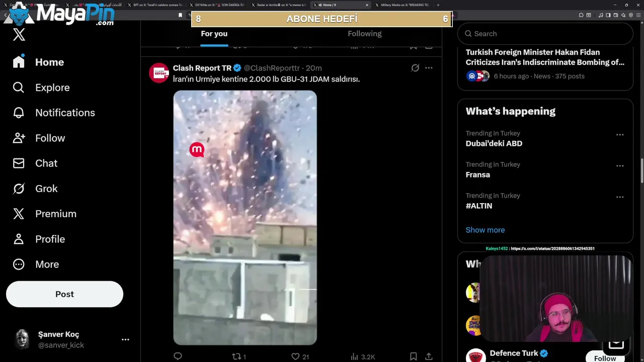View analytics showing 3.2K views
644x362 pixels.
click(363, 356)
